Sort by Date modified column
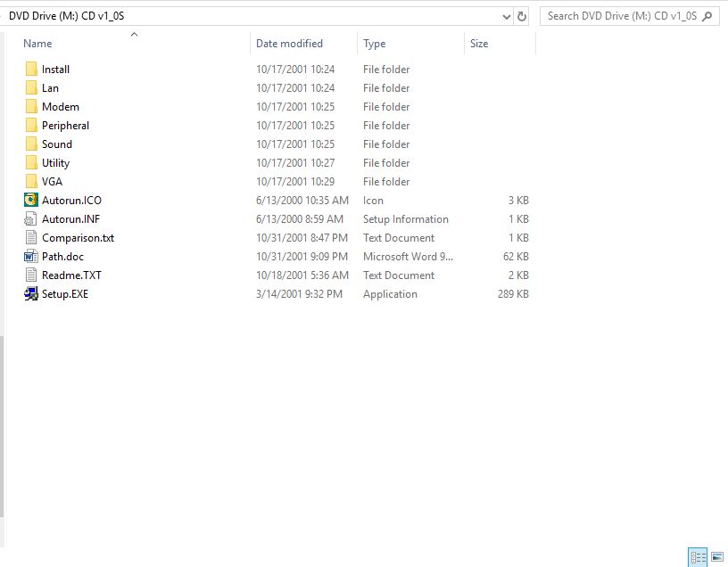 289,44
